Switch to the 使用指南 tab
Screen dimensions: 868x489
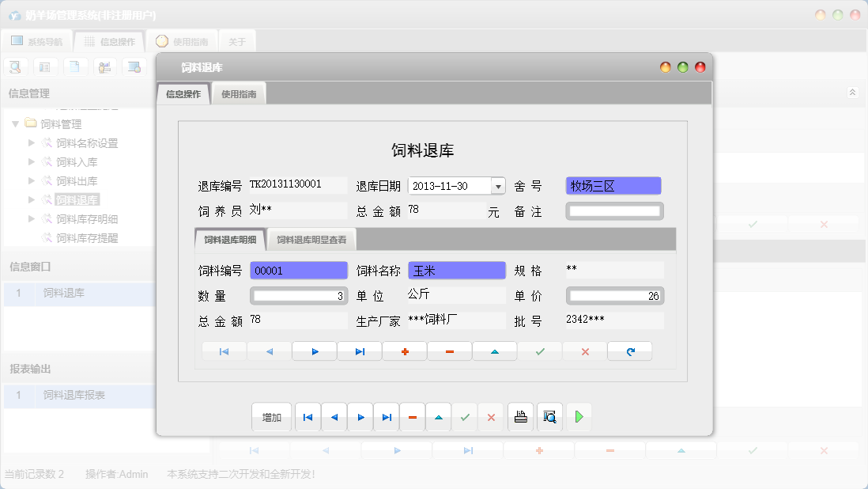coord(239,93)
